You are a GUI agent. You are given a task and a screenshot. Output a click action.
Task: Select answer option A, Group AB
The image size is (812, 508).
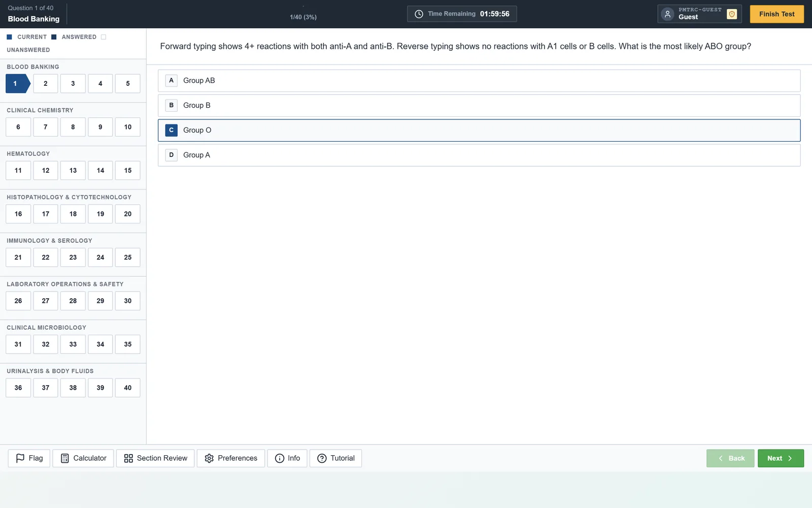click(x=479, y=81)
